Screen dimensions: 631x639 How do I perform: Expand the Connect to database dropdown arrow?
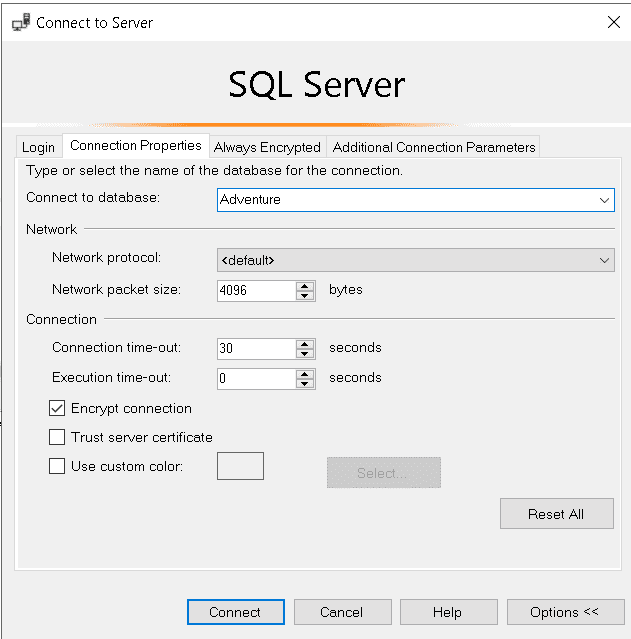tap(605, 200)
